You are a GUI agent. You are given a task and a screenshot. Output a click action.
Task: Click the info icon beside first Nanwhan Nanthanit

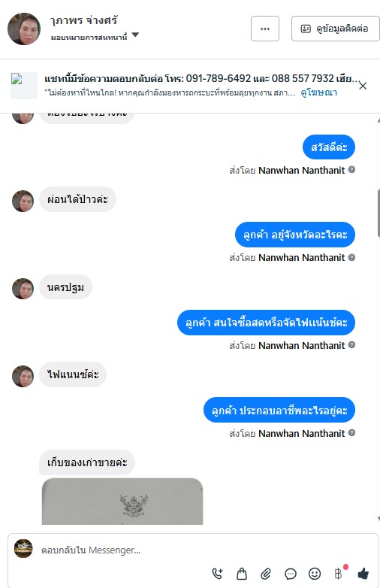351,169
